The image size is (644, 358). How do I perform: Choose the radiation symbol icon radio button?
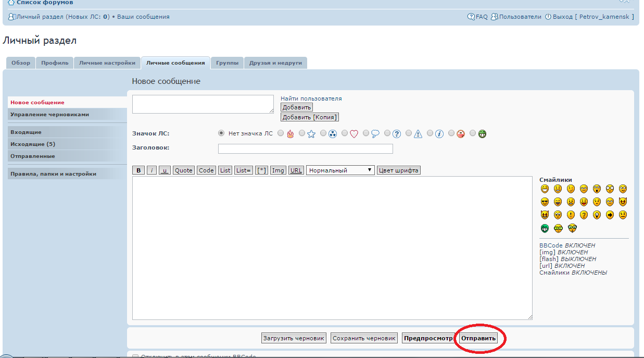coord(323,133)
